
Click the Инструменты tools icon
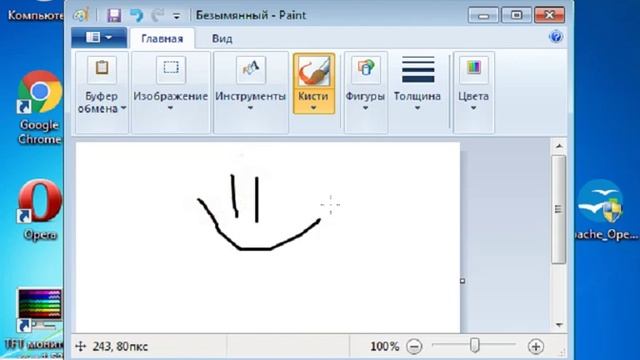251,69
